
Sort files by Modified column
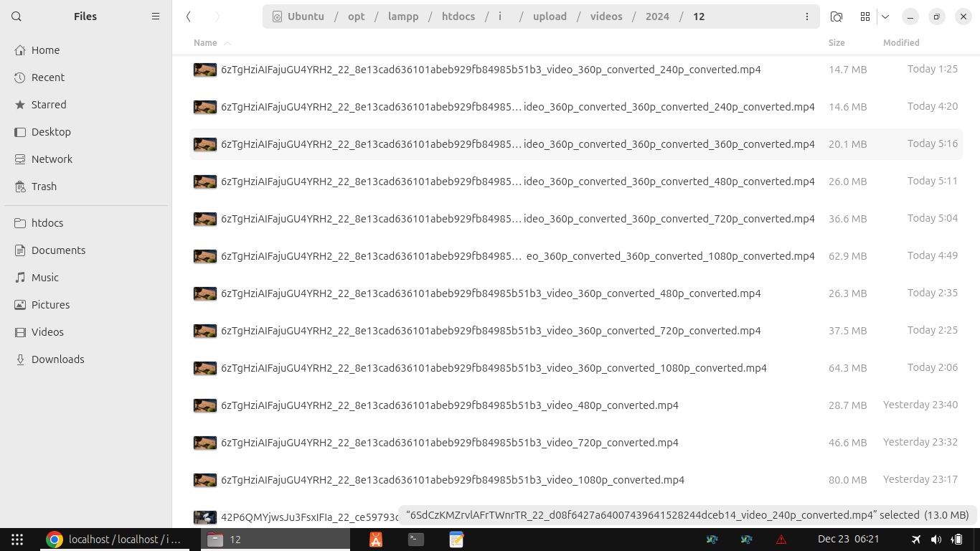901,43
